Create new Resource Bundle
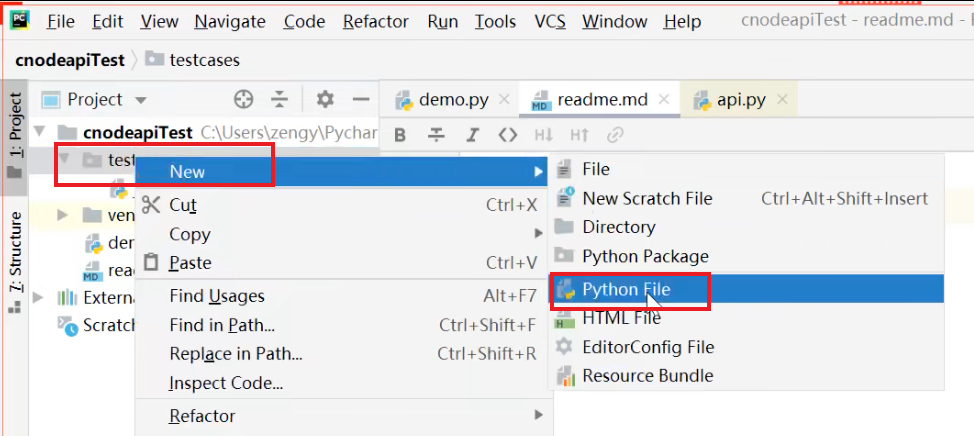 pyautogui.click(x=747, y=376)
